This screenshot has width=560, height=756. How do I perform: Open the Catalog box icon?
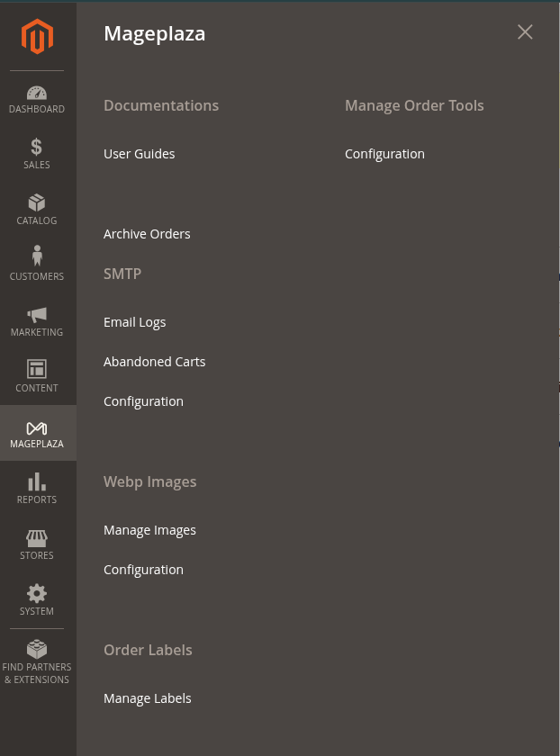[37, 203]
